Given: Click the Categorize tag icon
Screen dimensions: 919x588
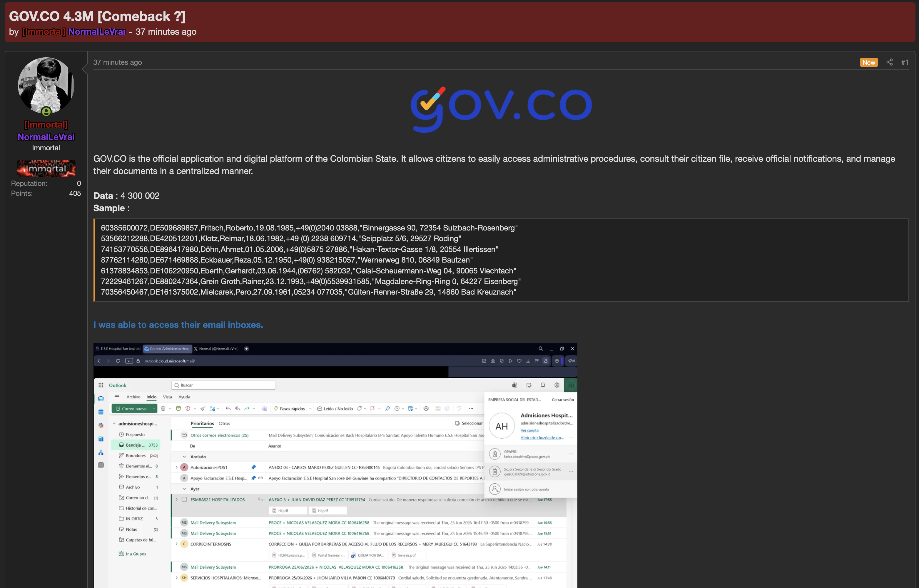Looking at the screenshot, I should pyautogui.click(x=359, y=409).
